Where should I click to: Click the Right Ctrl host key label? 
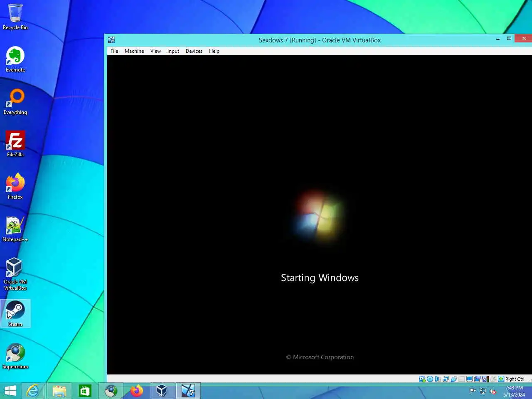(515, 379)
